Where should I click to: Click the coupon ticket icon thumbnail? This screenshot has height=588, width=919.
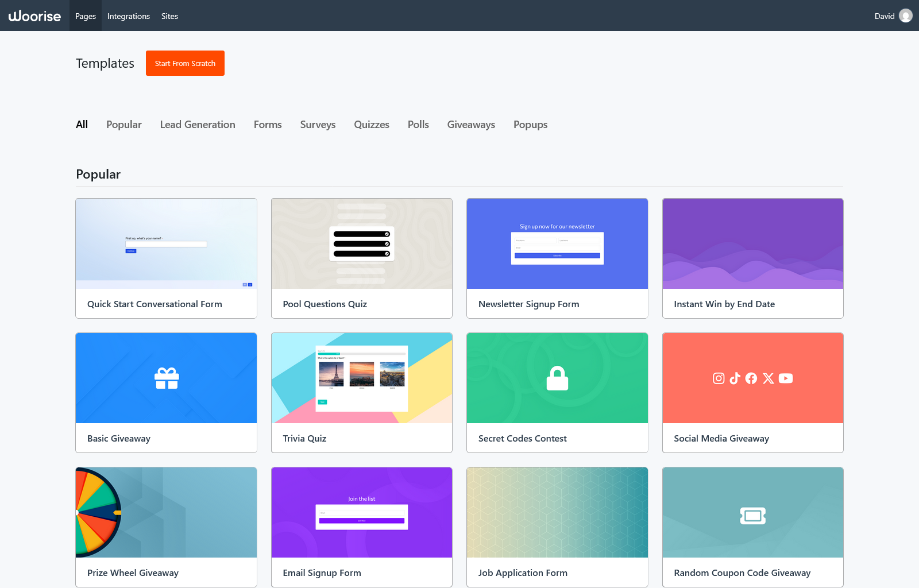coord(752,516)
